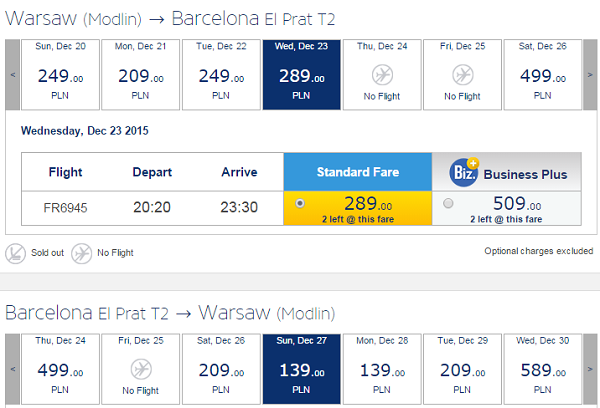Show later return dates with right arrow
Viewport: 600px width, 408px height.
tap(590, 369)
